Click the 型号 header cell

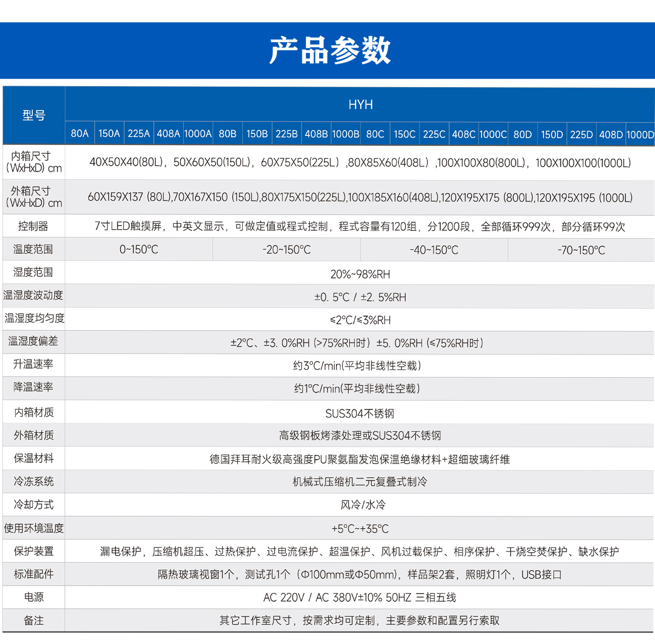coord(34,115)
